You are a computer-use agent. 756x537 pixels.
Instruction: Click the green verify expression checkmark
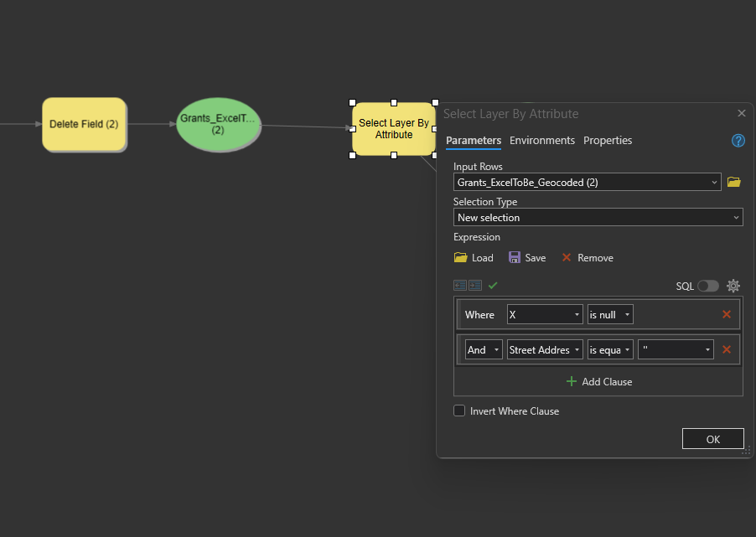[x=493, y=286]
